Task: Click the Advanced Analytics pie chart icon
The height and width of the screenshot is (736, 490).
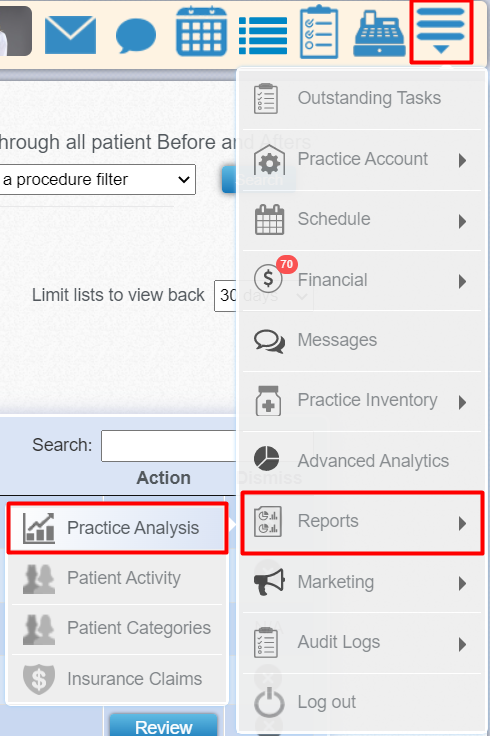Action: pyautogui.click(x=267, y=459)
